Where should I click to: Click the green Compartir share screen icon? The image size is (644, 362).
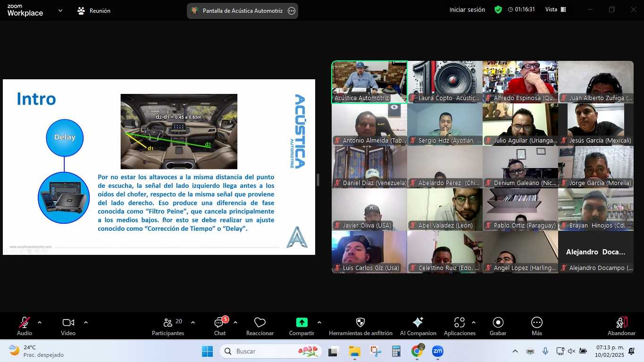coord(301,322)
